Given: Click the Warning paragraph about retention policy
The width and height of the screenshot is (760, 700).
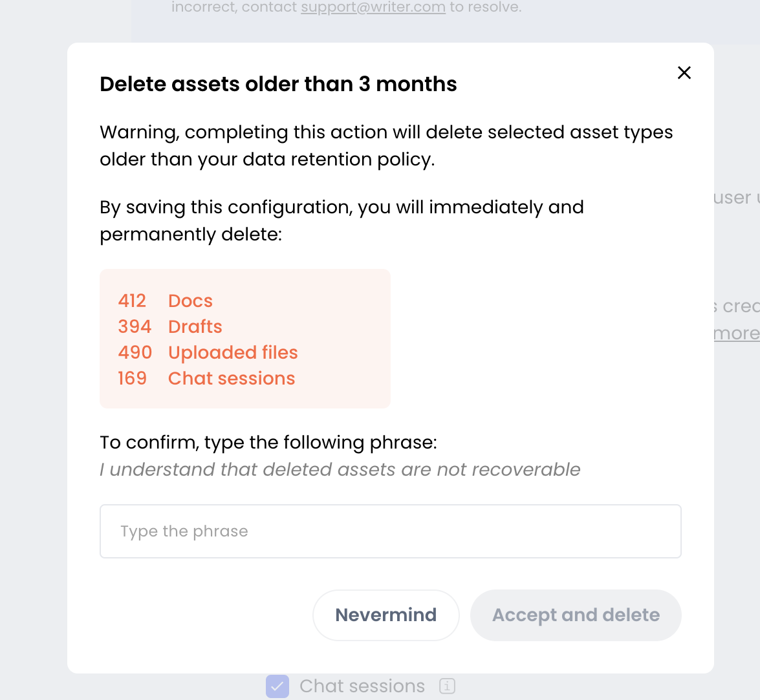Looking at the screenshot, I should pyautogui.click(x=386, y=145).
